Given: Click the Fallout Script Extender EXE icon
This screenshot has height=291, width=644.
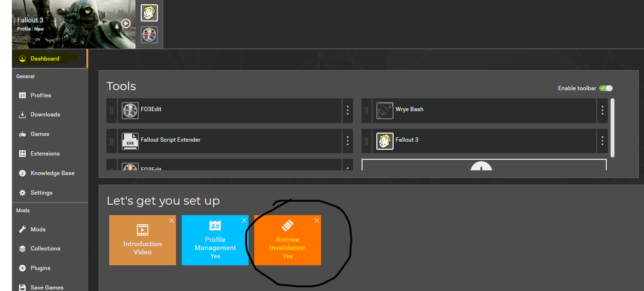Looking at the screenshot, I should coord(130,141).
